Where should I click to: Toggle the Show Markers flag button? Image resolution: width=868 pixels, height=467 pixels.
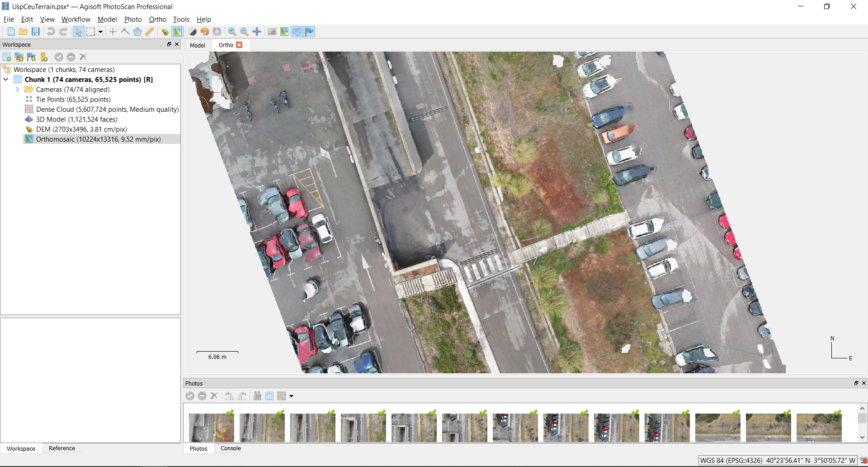309,32
